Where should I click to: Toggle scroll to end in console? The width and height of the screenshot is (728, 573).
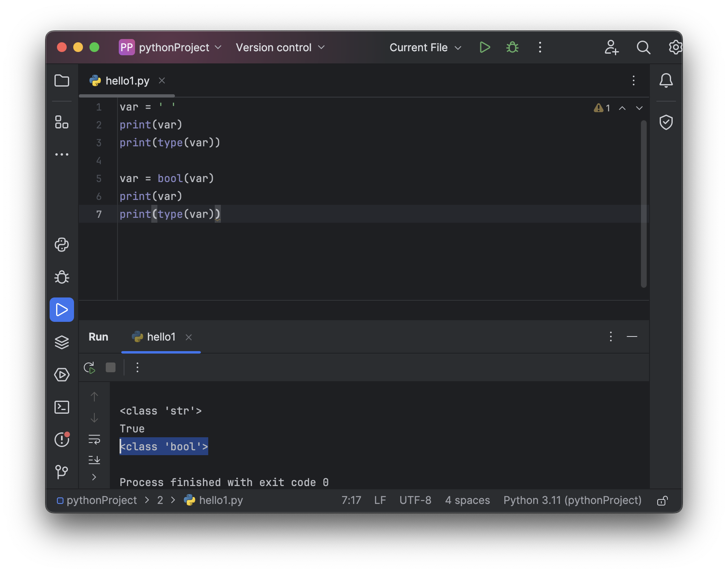click(94, 460)
